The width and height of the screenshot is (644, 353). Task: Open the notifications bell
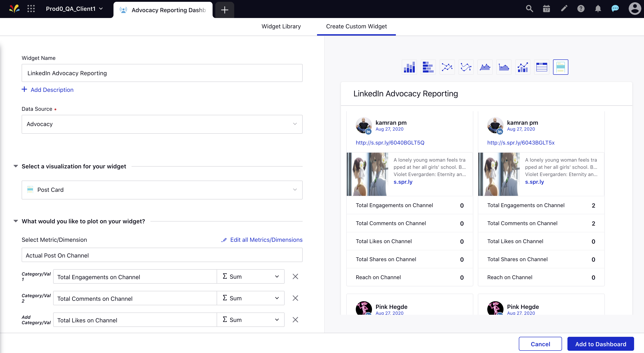[x=598, y=9]
